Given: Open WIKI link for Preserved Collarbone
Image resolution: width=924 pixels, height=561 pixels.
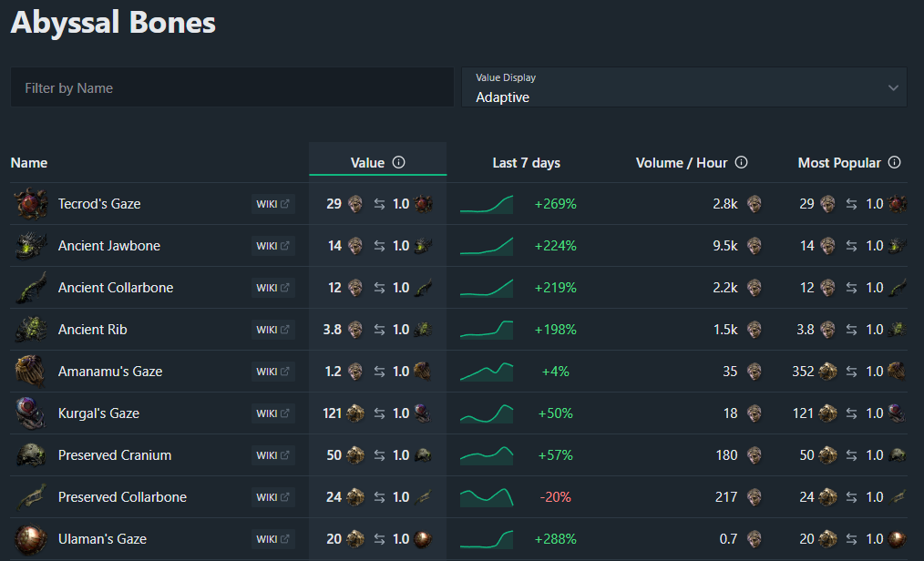Looking at the screenshot, I should pos(272,497).
